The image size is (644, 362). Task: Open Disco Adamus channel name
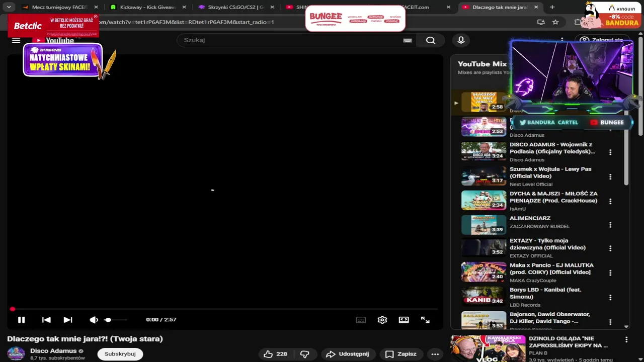click(x=53, y=351)
